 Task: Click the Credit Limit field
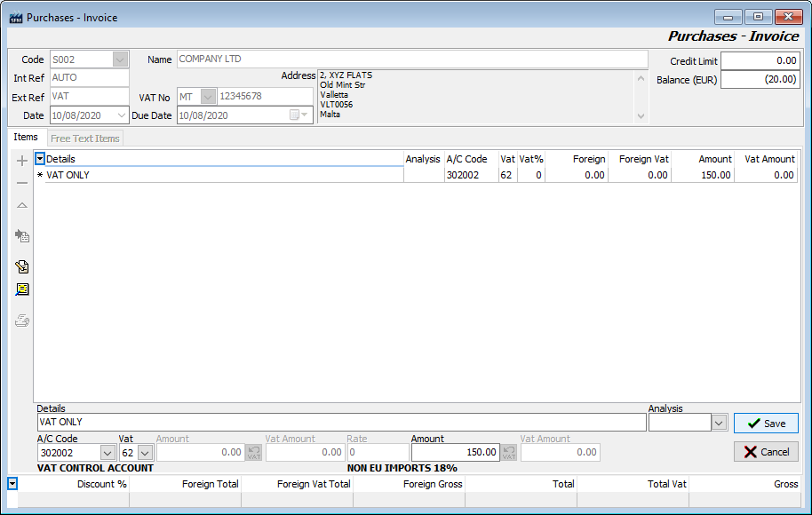[x=760, y=61]
